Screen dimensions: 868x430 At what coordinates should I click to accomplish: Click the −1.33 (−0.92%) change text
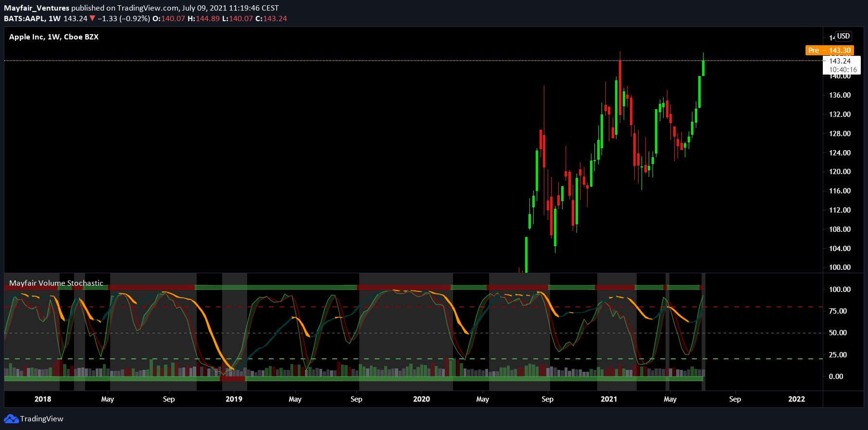point(124,19)
